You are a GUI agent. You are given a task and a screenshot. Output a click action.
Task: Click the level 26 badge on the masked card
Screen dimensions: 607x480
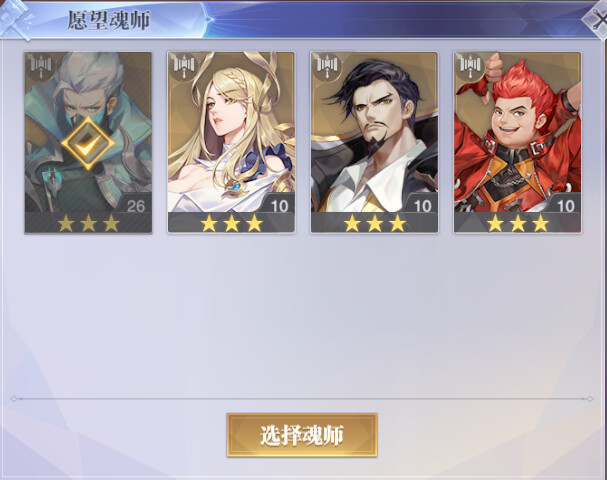[x=135, y=205]
